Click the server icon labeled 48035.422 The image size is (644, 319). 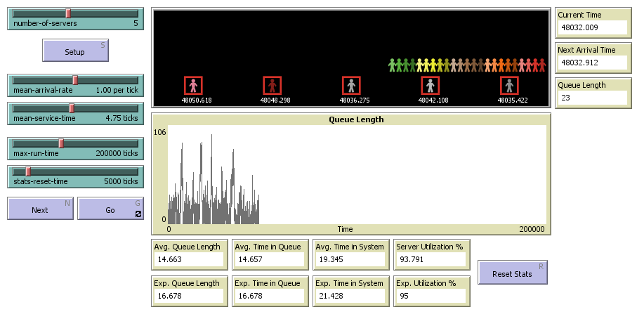click(509, 85)
